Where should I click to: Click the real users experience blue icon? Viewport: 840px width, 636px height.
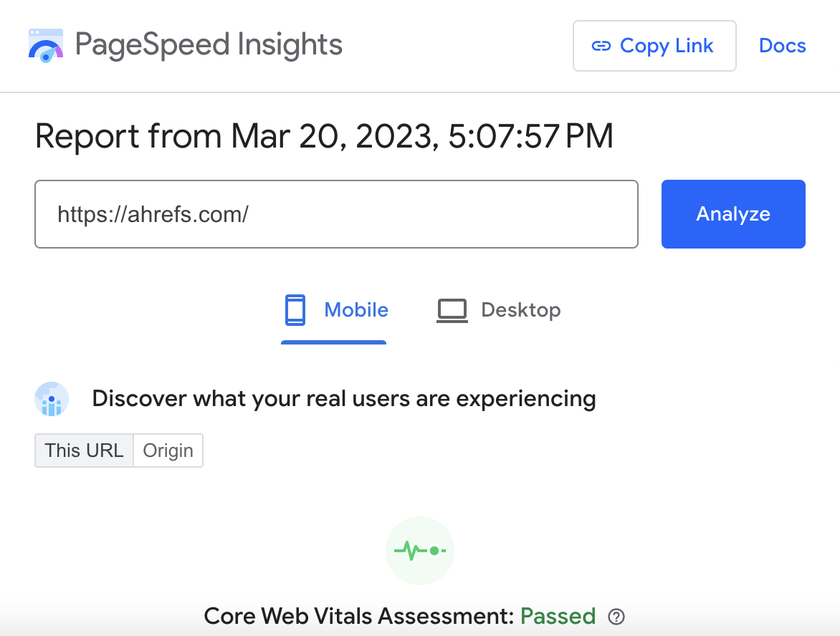[52, 399]
